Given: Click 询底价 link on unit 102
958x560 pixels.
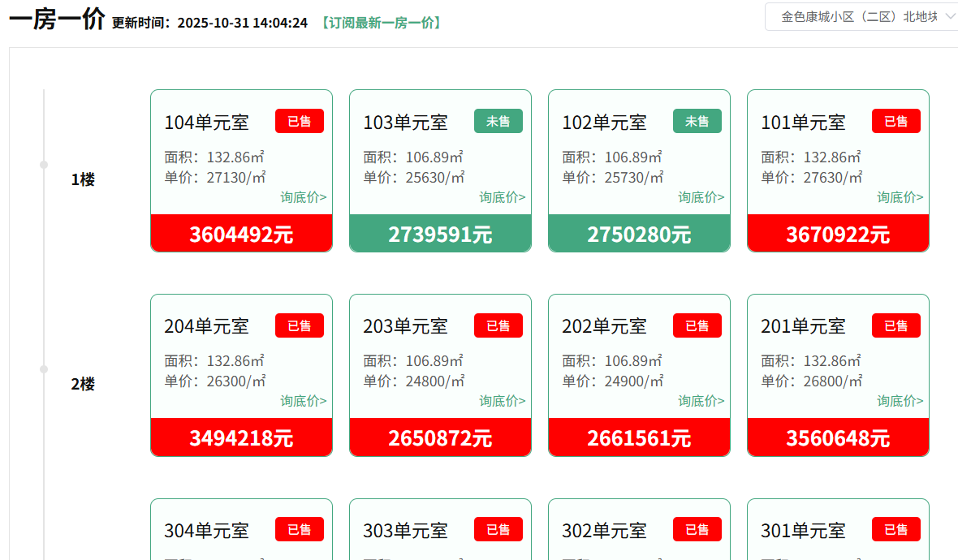Looking at the screenshot, I should [x=701, y=197].
